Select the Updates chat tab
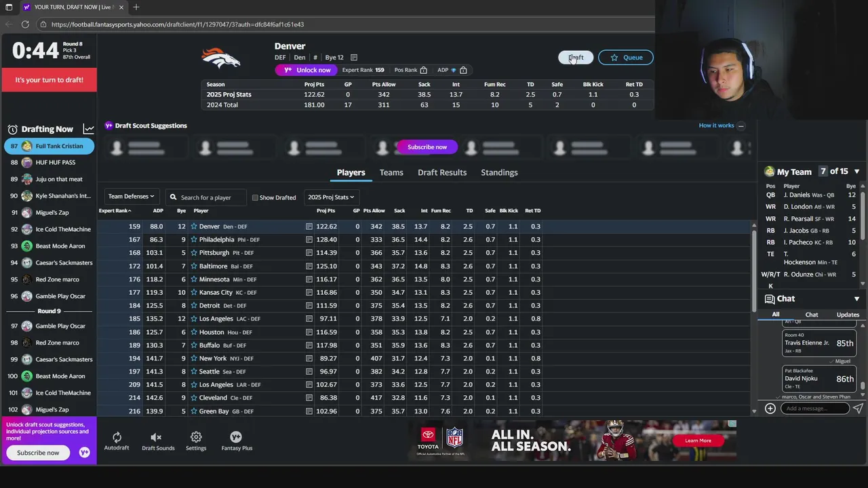The width and height of the screenshot is (868, 488). pos(848,314)
